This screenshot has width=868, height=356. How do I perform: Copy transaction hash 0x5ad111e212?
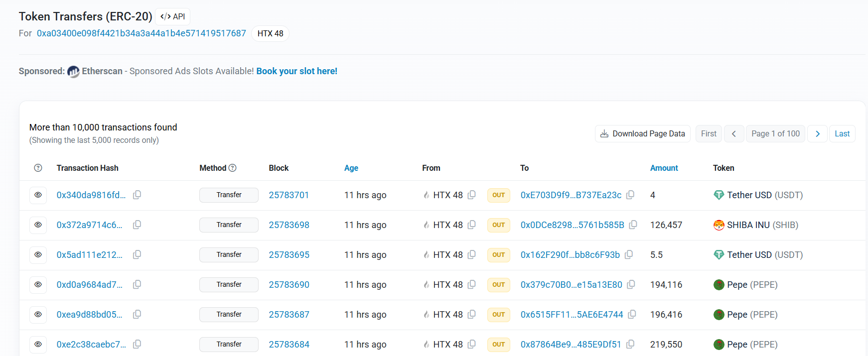pyautogui.click(x=137, y=254)
